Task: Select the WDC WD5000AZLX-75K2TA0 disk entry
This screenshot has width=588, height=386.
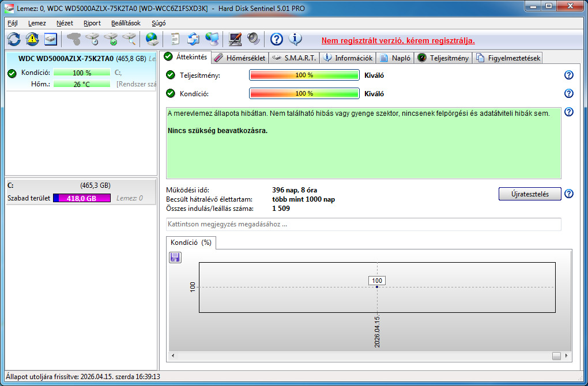Action: (81, 71)
